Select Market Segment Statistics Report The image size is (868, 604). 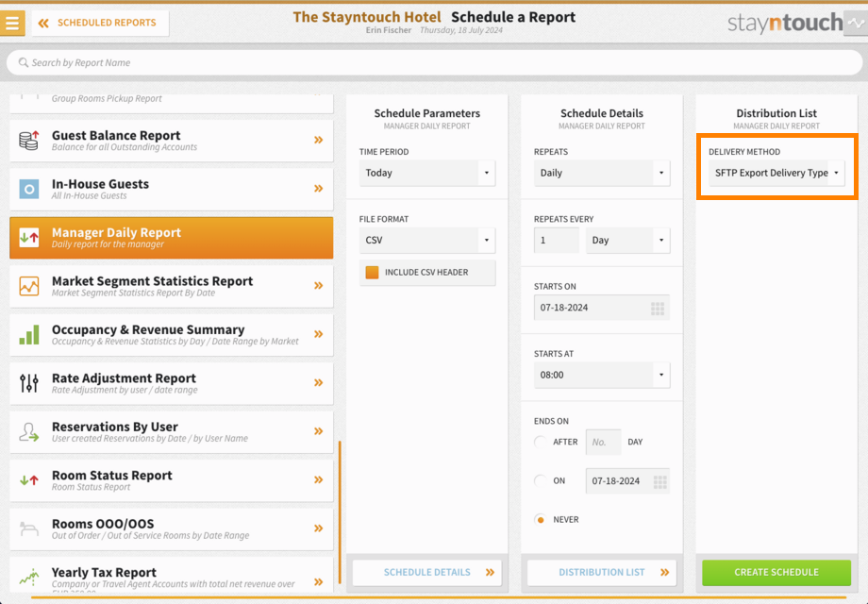(172, 286)
